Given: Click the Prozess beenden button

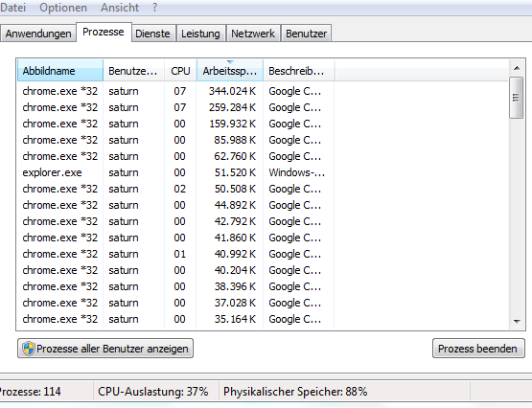Looking at the screenshot, I should (x=478, y=349).
